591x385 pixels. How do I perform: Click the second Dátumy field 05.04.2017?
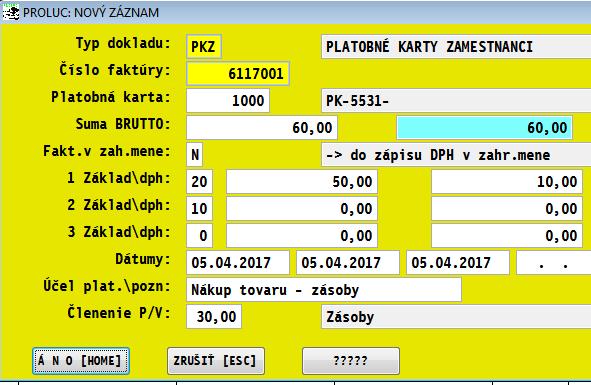(348, 262)
